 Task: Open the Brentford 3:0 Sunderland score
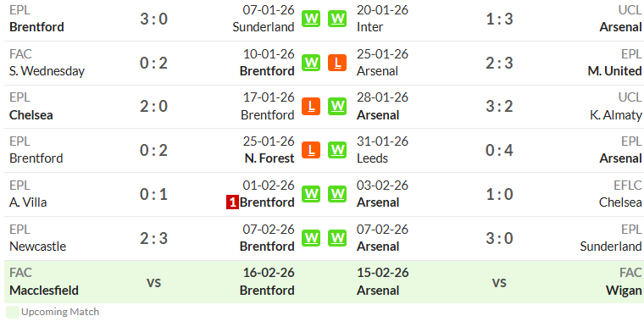(x=153, y=19)
